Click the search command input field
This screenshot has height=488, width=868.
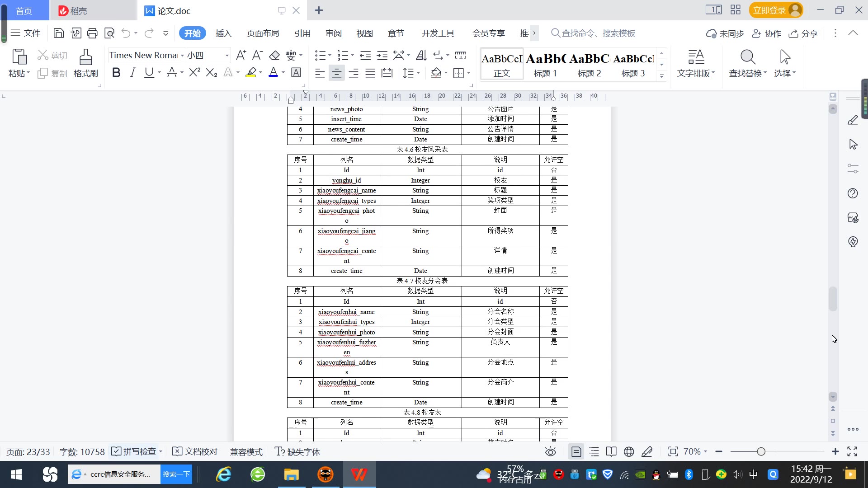[599, 33]
